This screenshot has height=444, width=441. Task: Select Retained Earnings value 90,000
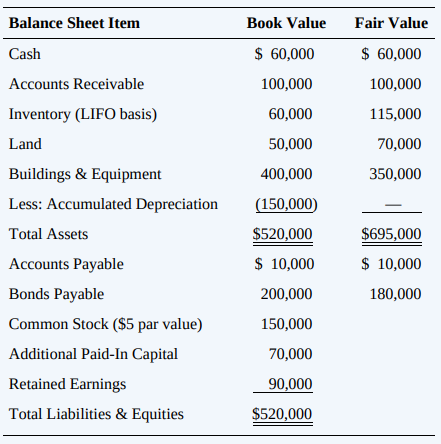(291, 384)
